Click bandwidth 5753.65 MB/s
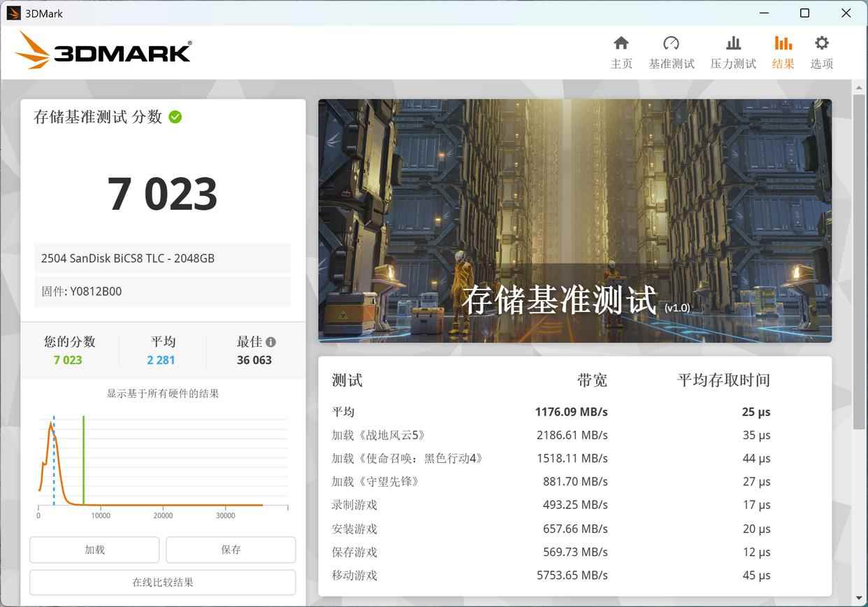Image resolution: width=868 pixels, height=607 pixels. (x=572, y=575)
